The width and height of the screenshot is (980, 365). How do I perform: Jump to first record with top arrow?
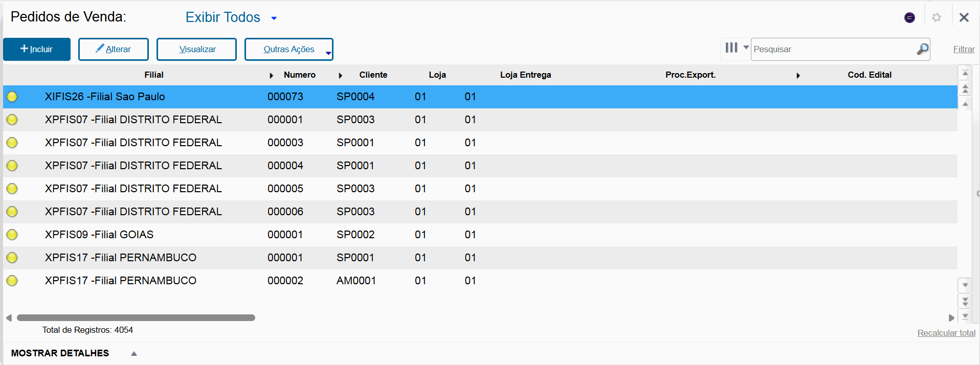point(965,73)
